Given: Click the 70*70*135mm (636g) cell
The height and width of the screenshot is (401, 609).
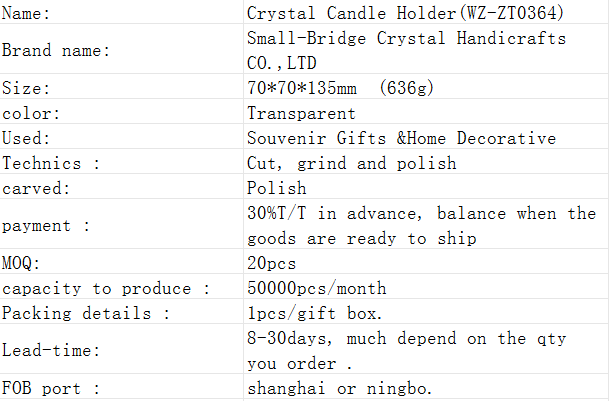Looking at the screenshot, I should tap(426, 87).
